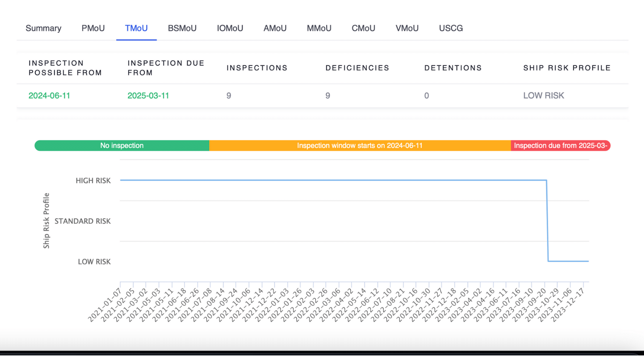This screenshot has width=644, height=362.
Task: Click the green No inspection bar segment
Action: 122,146
